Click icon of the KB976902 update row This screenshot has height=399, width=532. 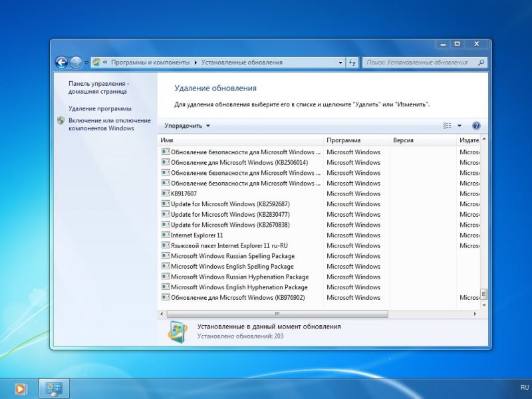pyautogui.click(x=166, y=297)
